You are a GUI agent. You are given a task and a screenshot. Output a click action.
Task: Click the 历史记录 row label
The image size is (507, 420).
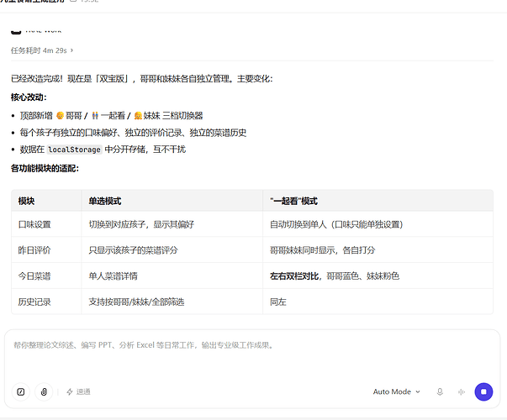click(x=34, y=302)
